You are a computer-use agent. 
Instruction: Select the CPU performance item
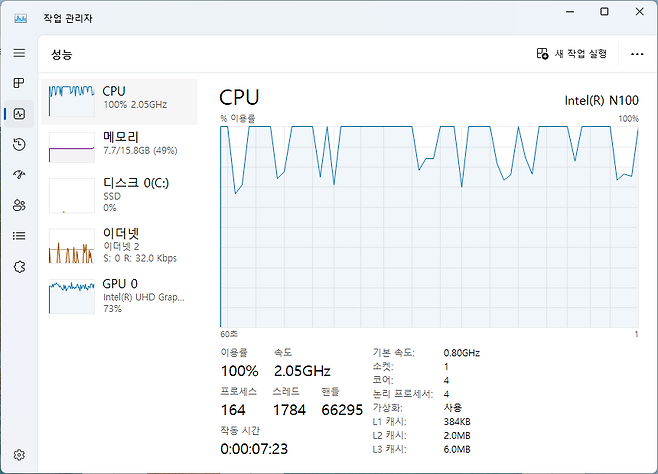click(x=120, y=98)
